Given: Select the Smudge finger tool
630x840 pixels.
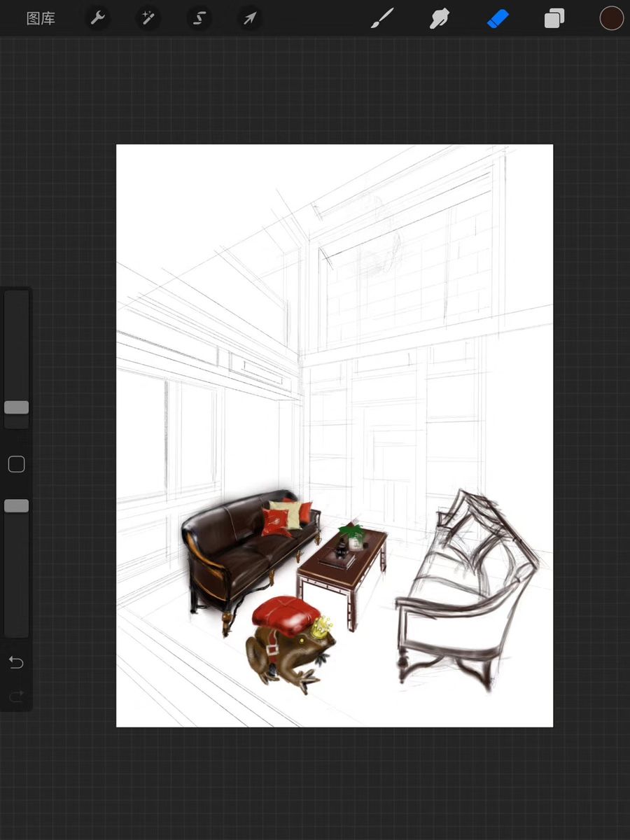Looking at the screenshot, I should pyautogui.click(x=439, y=18).
